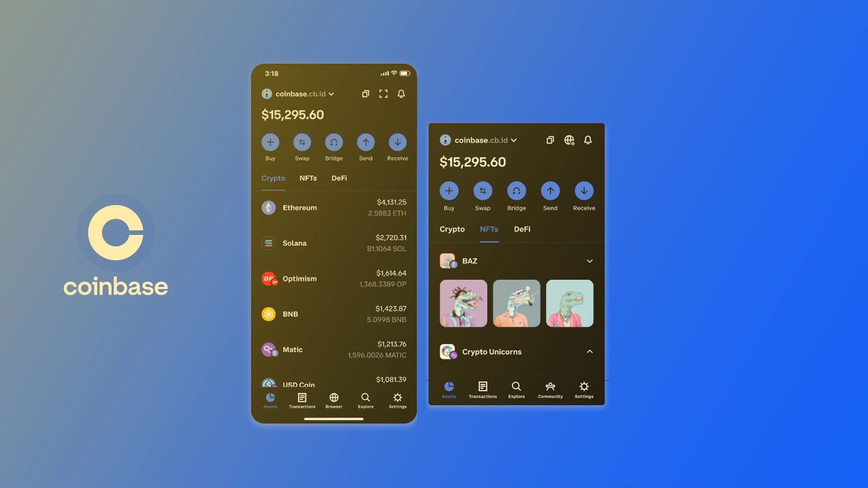The height and width of the screenshot is (488, 868).
Task: Enable dark mode globe icon
Action: pyautogui.click(x=568, y=140)
